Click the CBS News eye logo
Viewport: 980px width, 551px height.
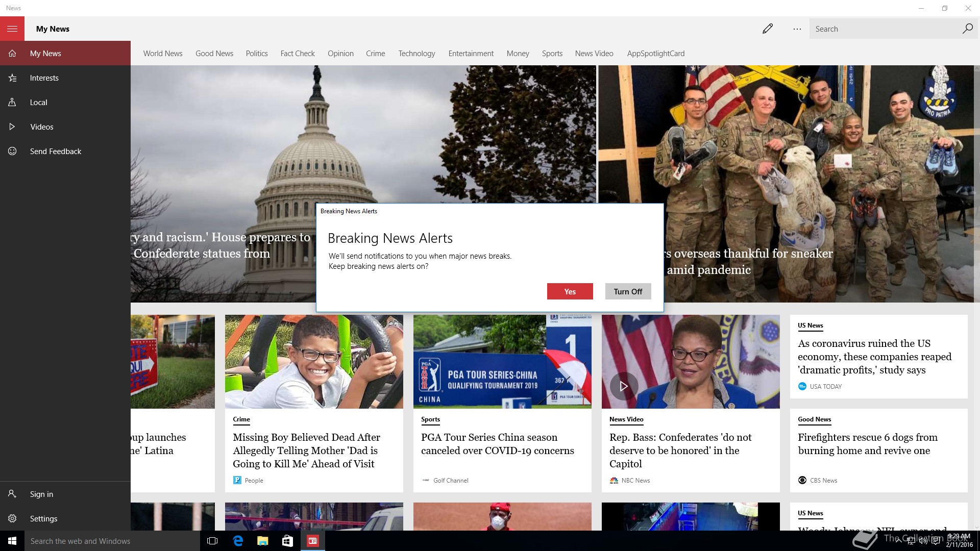coord(802,480)
